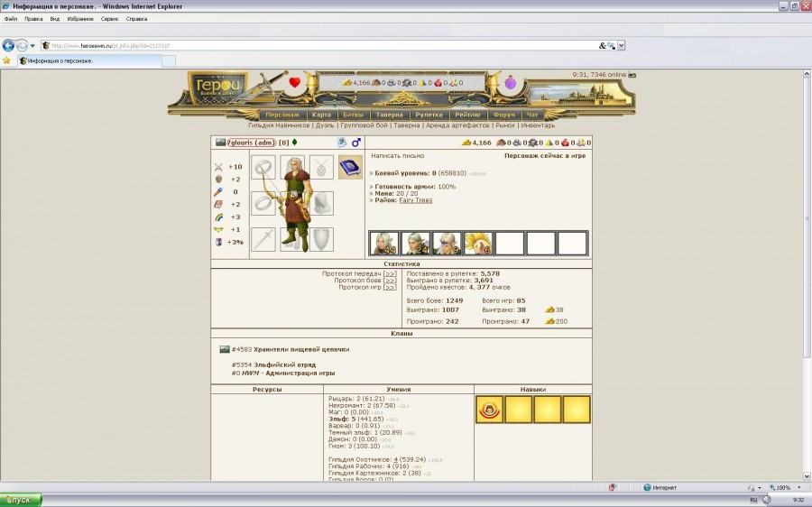This screenshot has width=812, height=507.
Task: Open Протокол боев arrow link
Action: point(390,281)
